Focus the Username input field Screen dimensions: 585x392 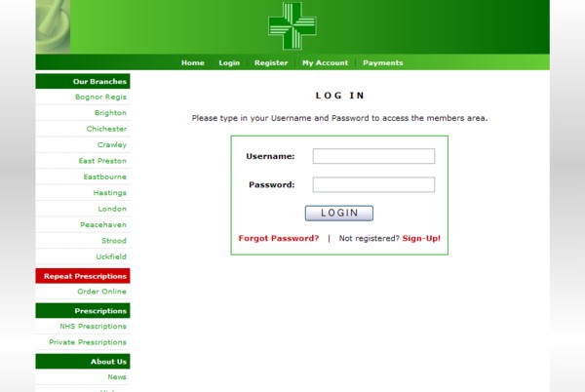pyautogui.click(x=373, y=156)
